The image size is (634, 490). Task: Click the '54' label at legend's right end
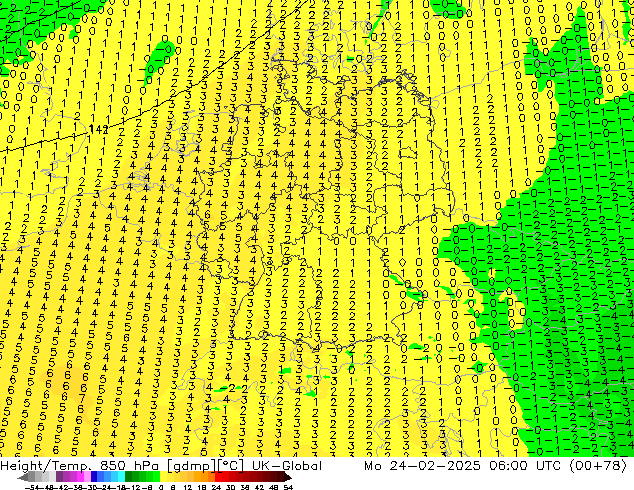tap(288, 487)
